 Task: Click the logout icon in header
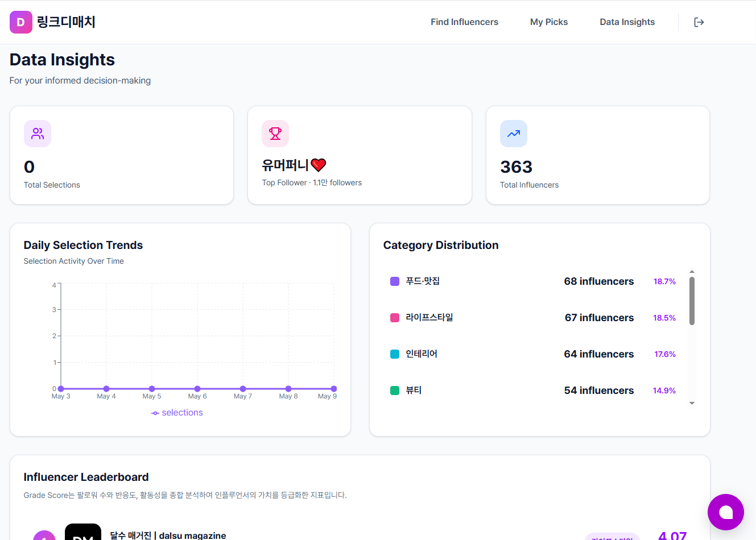699,22
